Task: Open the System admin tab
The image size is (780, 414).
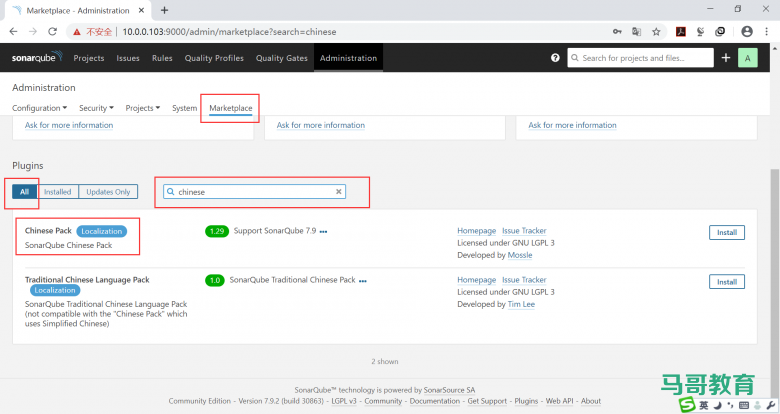Action: [185, 108]
